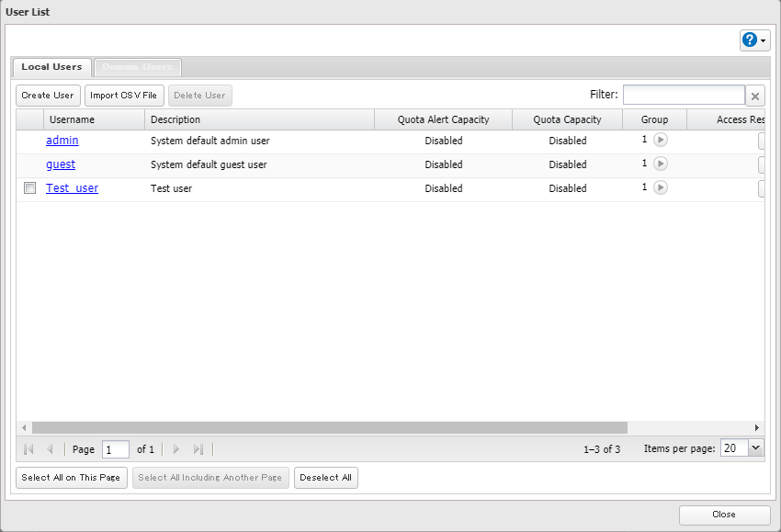
Task: Open the Items per page dropdown
Action: click(x=755, y=448)
